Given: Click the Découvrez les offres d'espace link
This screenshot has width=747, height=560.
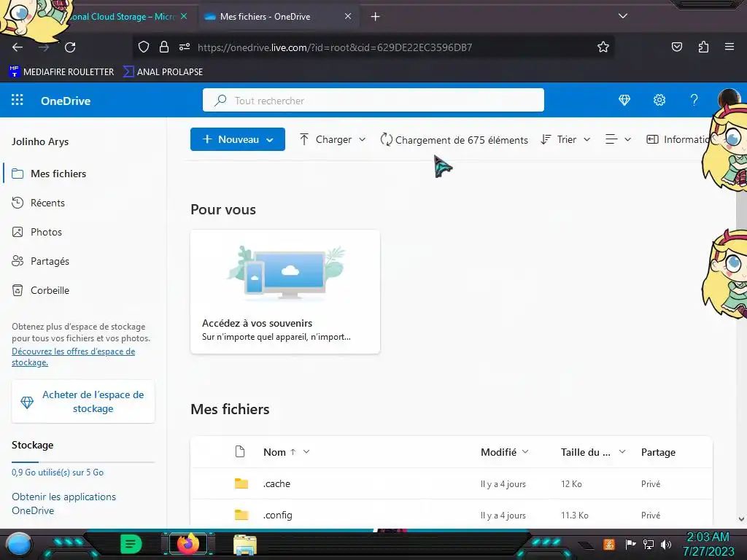Looking at the screenshot, I should 74,357.
